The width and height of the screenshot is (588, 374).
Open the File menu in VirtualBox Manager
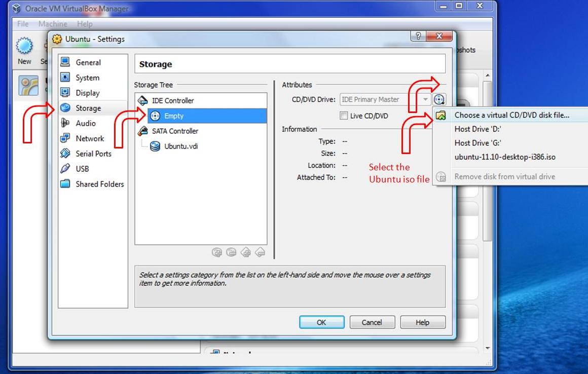pos(23,24)
